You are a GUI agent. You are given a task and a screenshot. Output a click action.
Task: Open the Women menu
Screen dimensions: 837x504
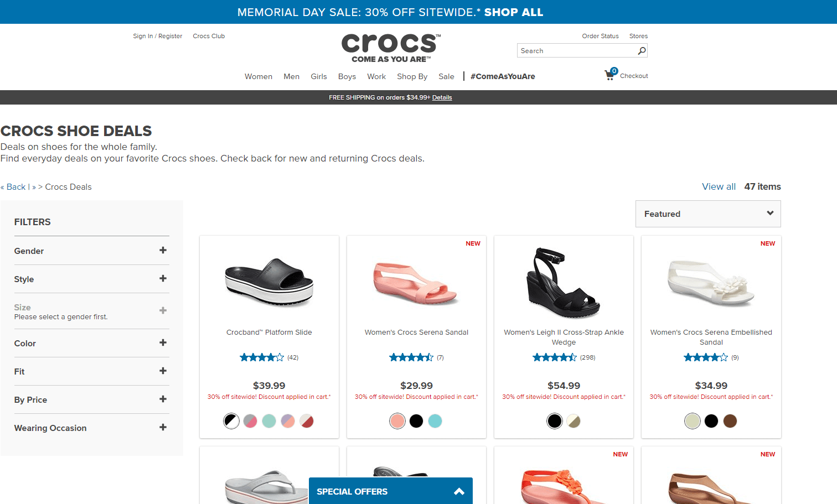[259, 76]
